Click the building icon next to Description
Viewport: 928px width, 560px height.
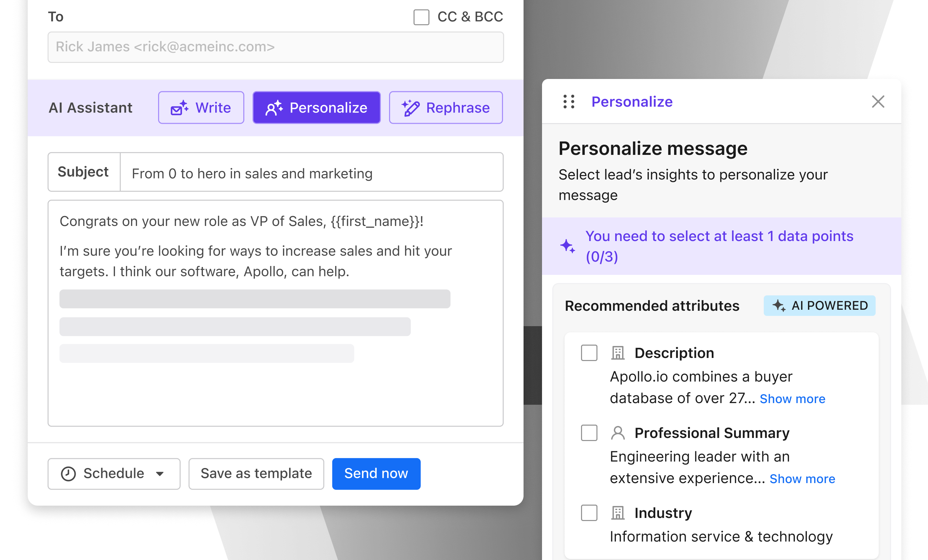618,353
